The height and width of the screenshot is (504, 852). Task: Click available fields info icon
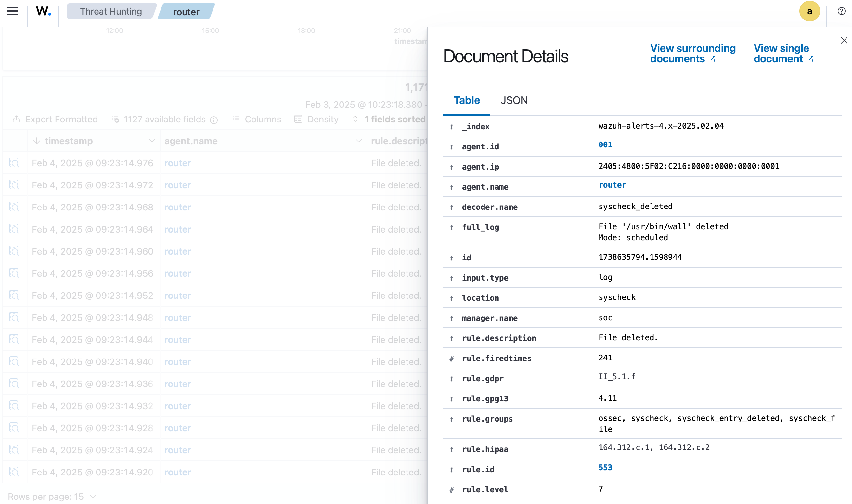coord(214,120)
